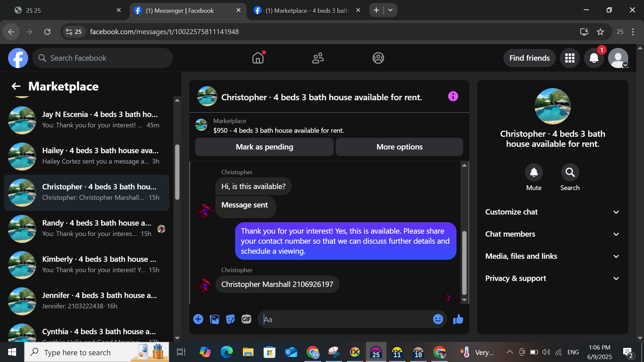Viewport: 644px width, 362px height.
Task: Click the GIF picker icon
Action: [247, 319]
